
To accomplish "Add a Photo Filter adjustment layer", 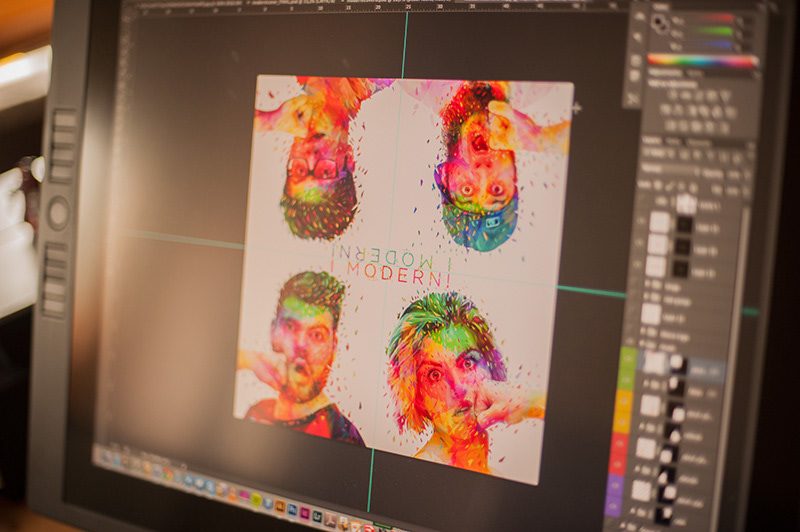I will click(704, 111).
